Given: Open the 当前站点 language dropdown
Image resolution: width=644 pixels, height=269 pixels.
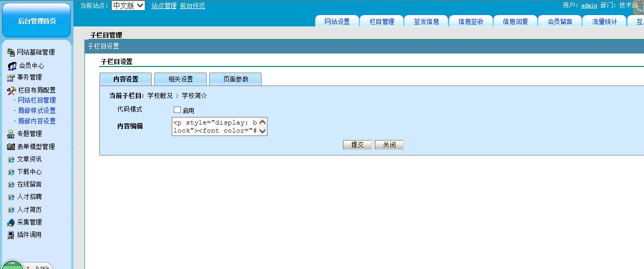Looking at the screenshot, I should pyautogui.click(x=128, y=5).
